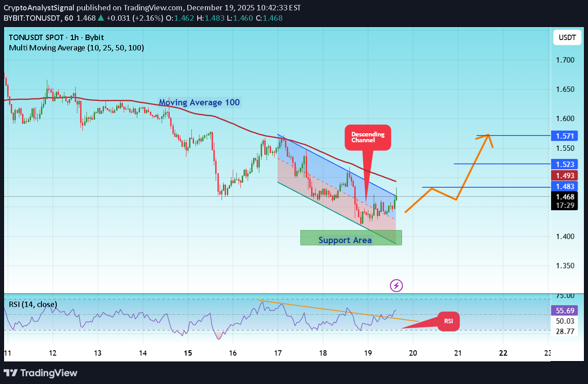Click the 1.571 target price tag

coord(564,136)
